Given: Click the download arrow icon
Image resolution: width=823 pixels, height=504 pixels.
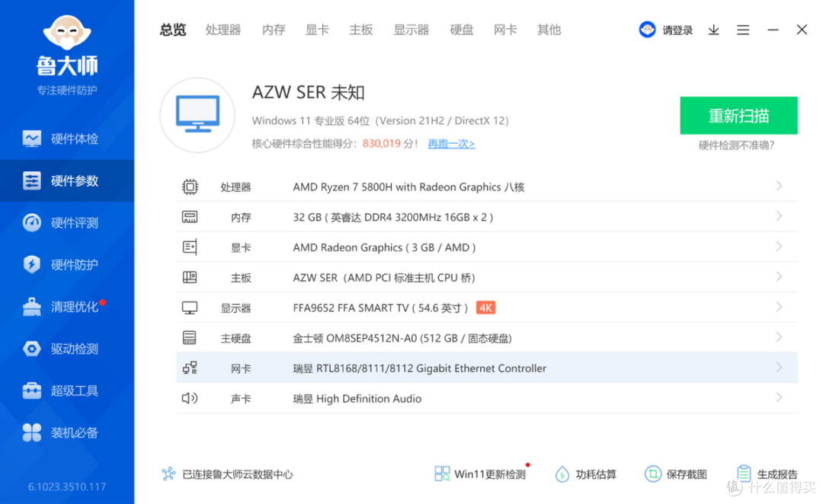Looking at the screenshot, I should coord(713,30).
